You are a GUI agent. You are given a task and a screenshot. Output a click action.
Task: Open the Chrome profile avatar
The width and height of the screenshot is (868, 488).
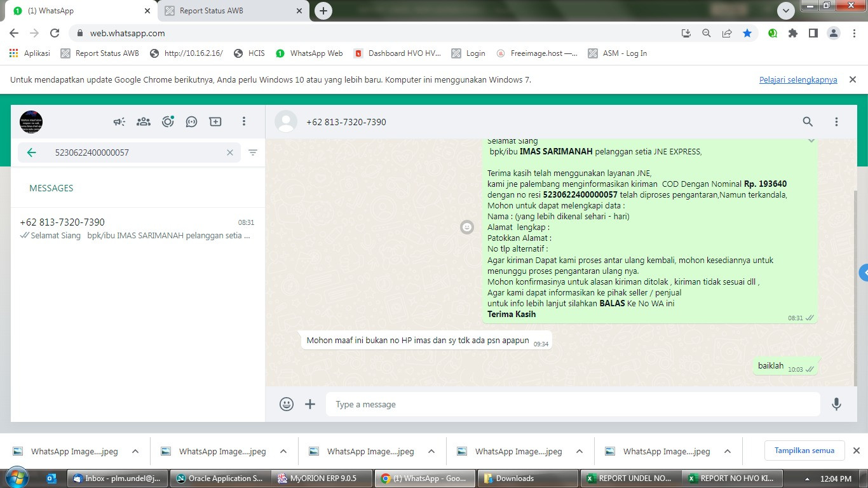pyautogui.click(x=834, y=33)
